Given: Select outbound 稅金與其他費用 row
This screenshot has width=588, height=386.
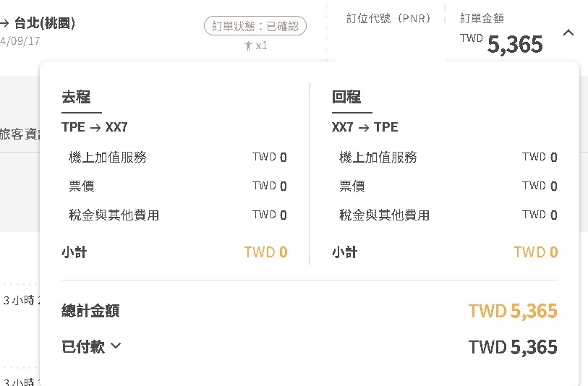Looking at the screenshot, I should (x=114, y=215).
